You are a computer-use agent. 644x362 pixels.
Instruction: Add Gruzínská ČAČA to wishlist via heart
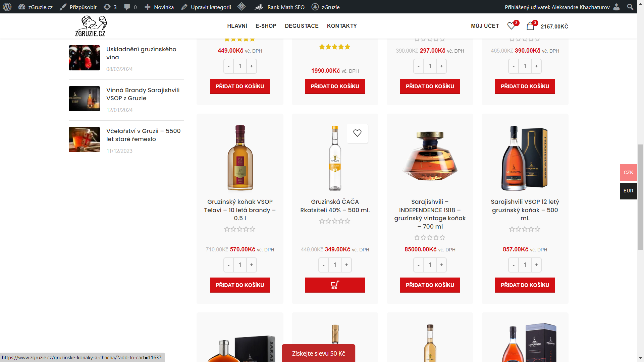[357, 133]
